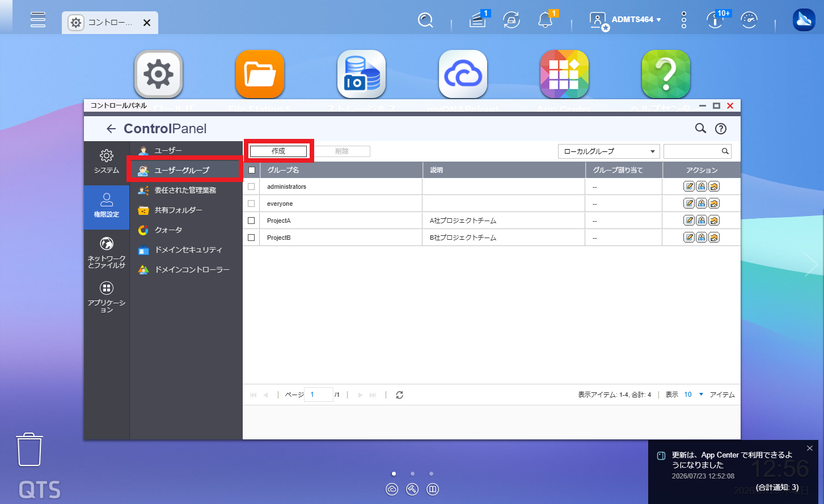Launch App Center from the desktop
Image resolution: width=824 pixels, height=504 pixels.
tap(564, 74)
